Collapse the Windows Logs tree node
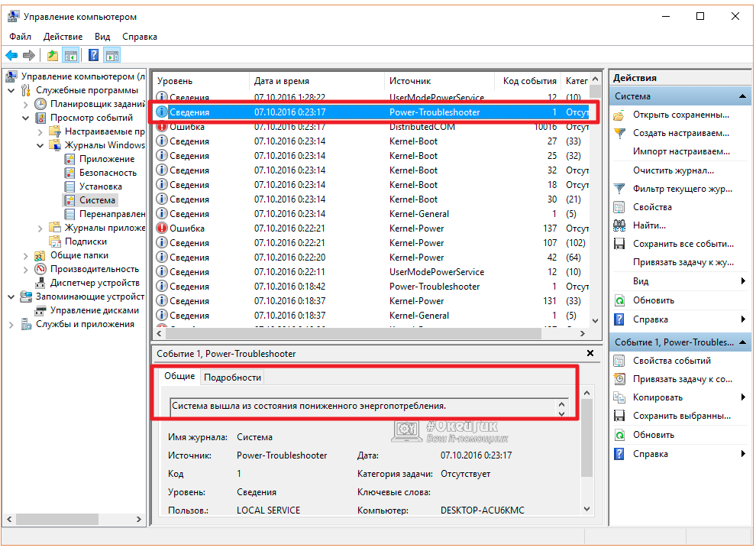Screen dimensions: 756x551 pos(40,145)
